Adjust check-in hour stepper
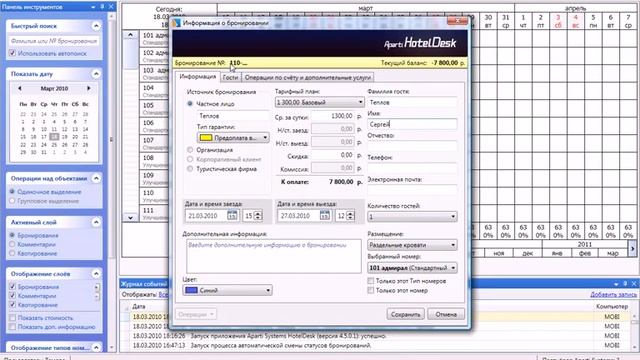The height and width of the screenshot is (360, 640). click(258, 216)
